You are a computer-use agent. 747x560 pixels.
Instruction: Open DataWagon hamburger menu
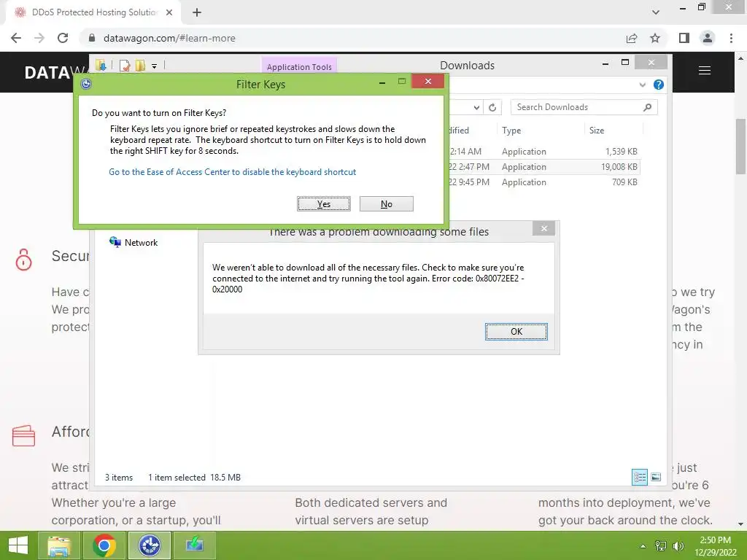pos(705,71)
